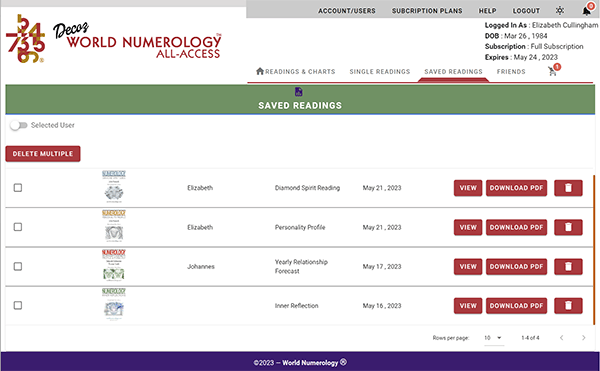
Task: Toggle the Selected User switch
Action: coord(19,125)
